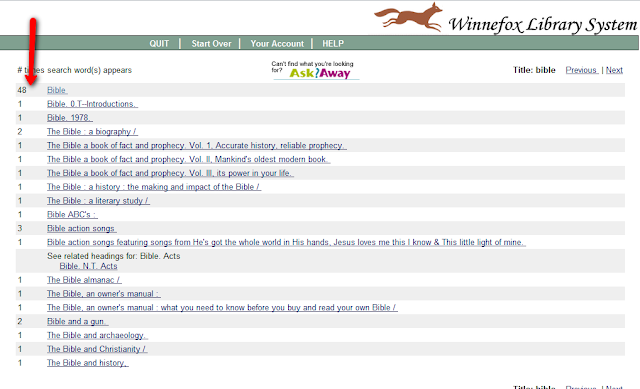Open 'owner's manual : what you need to know' link
This screenshot has width=640, height=389.
coord(222,308)
